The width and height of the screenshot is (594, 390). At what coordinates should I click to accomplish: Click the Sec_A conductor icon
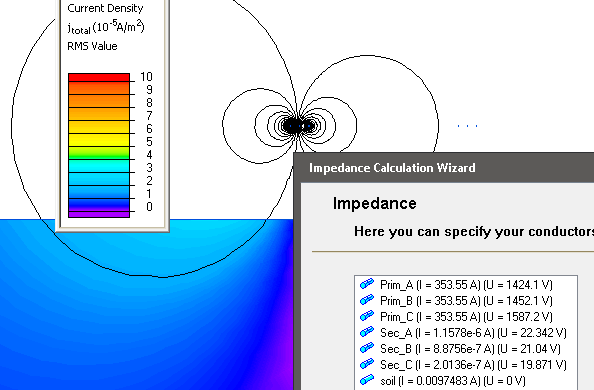[367, 332]
